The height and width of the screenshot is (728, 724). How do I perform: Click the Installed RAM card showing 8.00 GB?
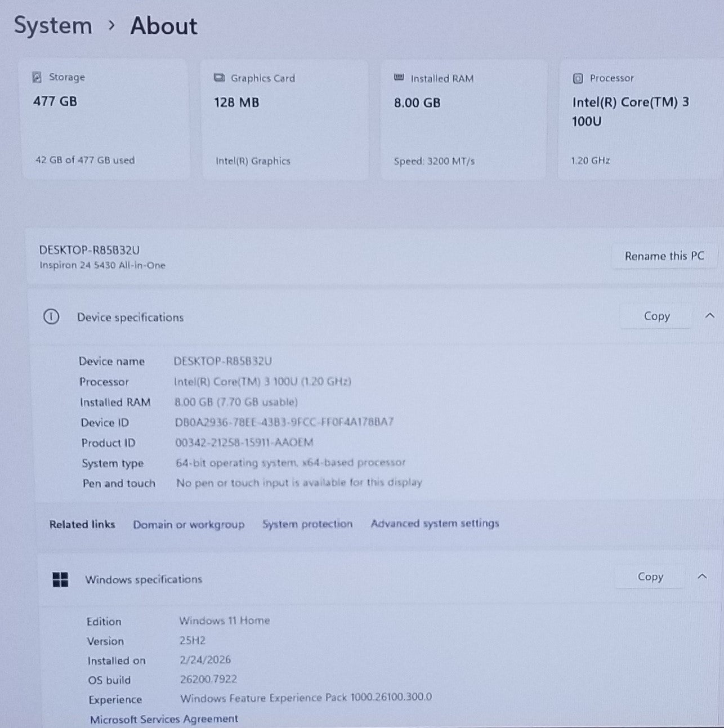point(463,118)
